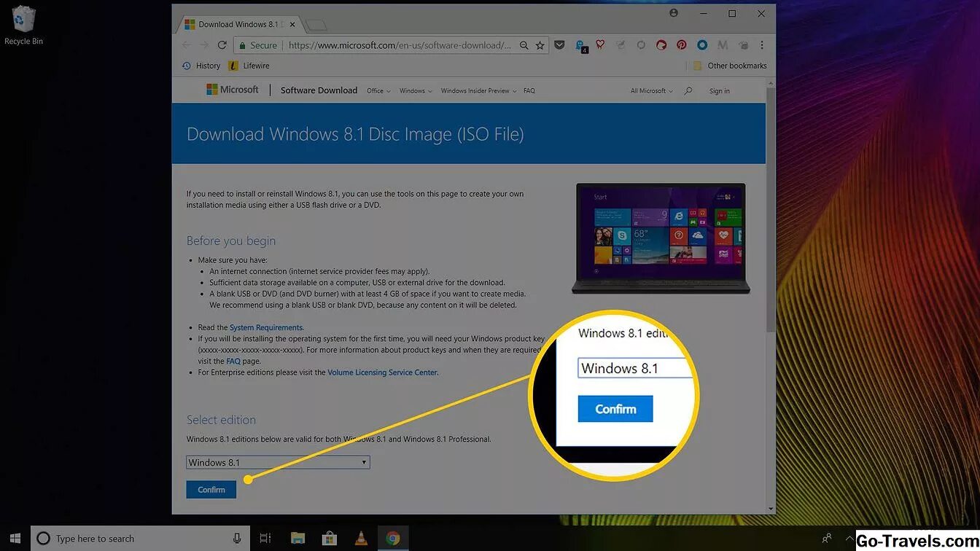This screenshot has height=551, width=980.
Task: Open the Other bookmarks folder
Action: point(730,66)
